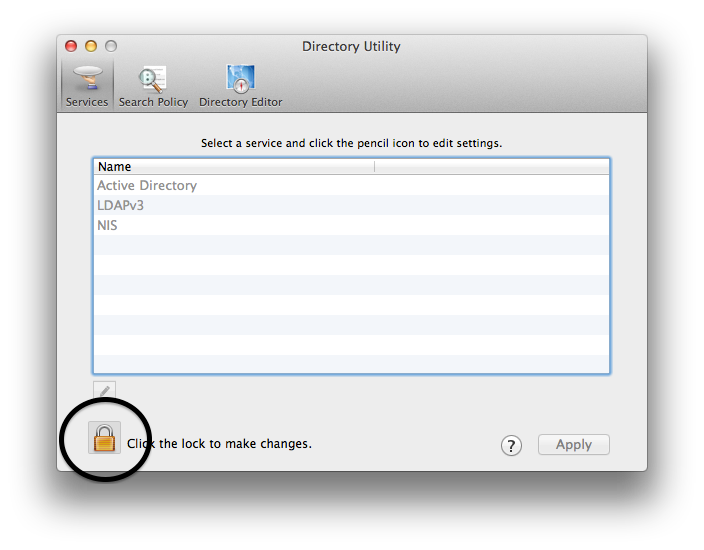Open the Directory Editor pane

point(240,84)
